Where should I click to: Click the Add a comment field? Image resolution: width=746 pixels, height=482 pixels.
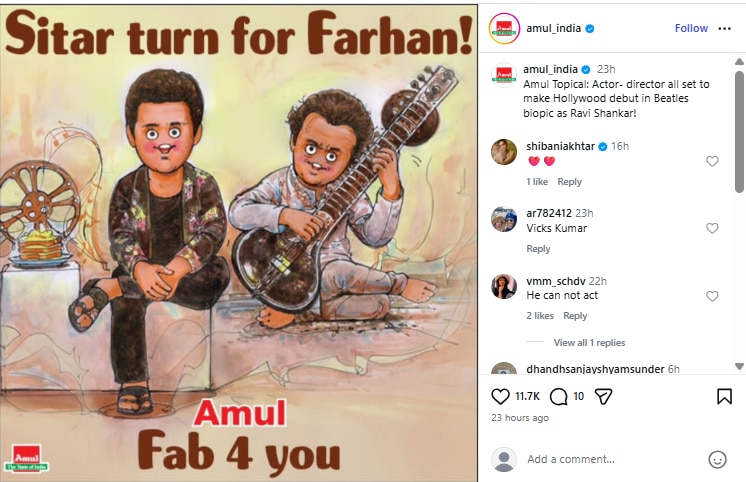[614, 459]
